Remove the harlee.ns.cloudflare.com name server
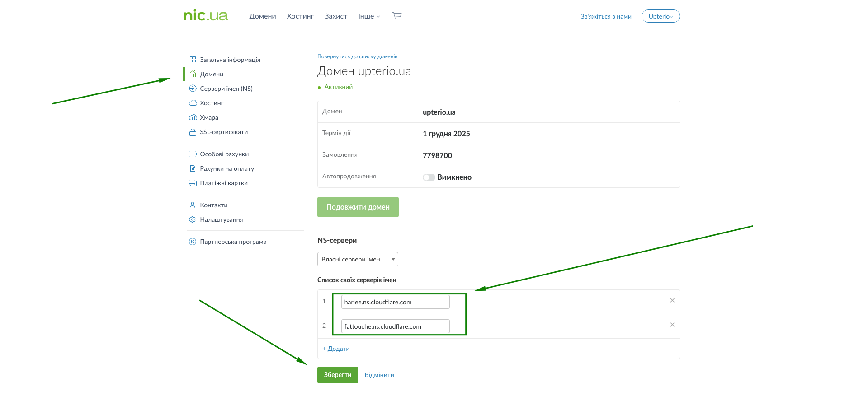 point(672,301)
